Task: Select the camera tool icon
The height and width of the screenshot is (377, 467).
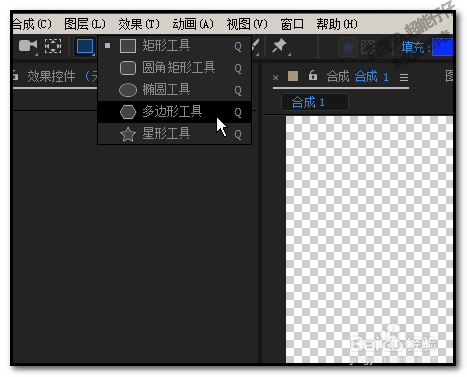Action: coord(28,46)
